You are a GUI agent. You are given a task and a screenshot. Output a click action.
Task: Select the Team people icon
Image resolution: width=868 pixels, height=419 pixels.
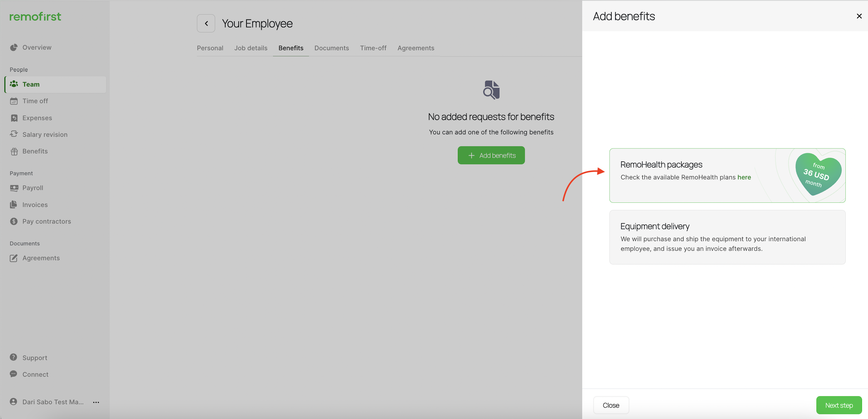pyautogui.click(x=14, y=84)
